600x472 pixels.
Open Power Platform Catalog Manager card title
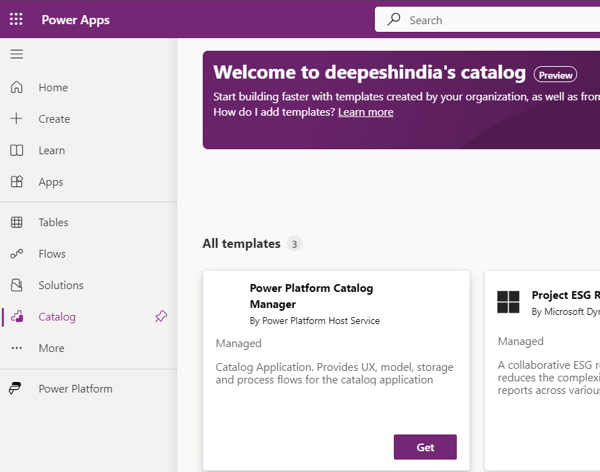311,296
